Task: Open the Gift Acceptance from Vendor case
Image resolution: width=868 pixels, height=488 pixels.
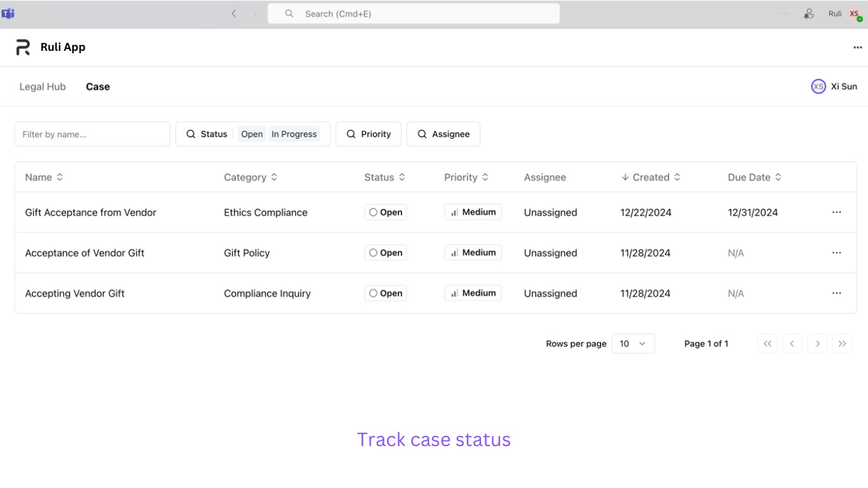Action: [91, 212]
